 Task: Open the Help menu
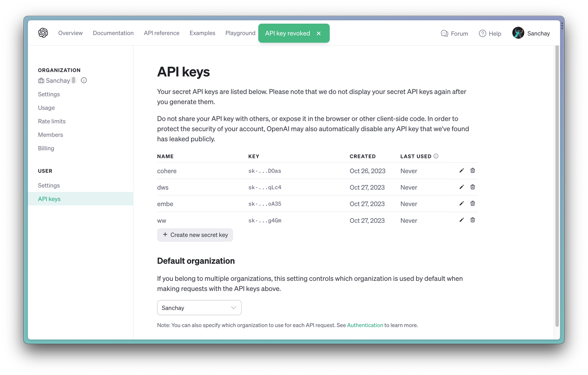[490, 33]
